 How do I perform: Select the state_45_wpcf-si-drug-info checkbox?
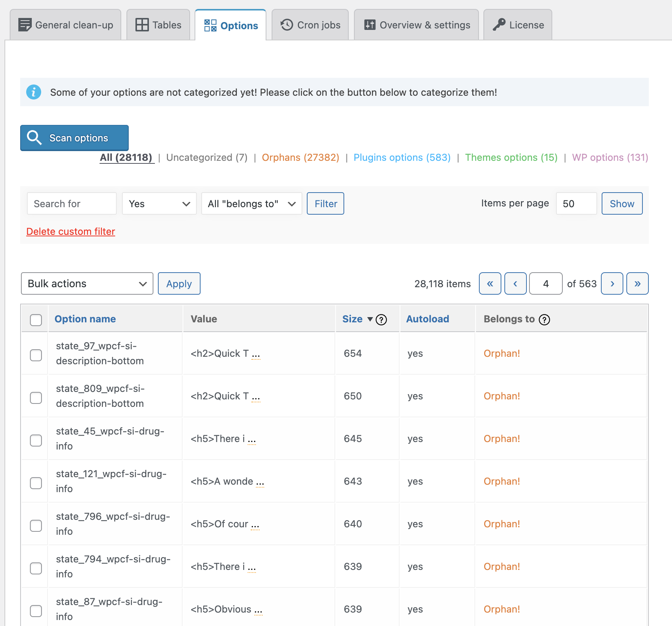click(36, 440)
